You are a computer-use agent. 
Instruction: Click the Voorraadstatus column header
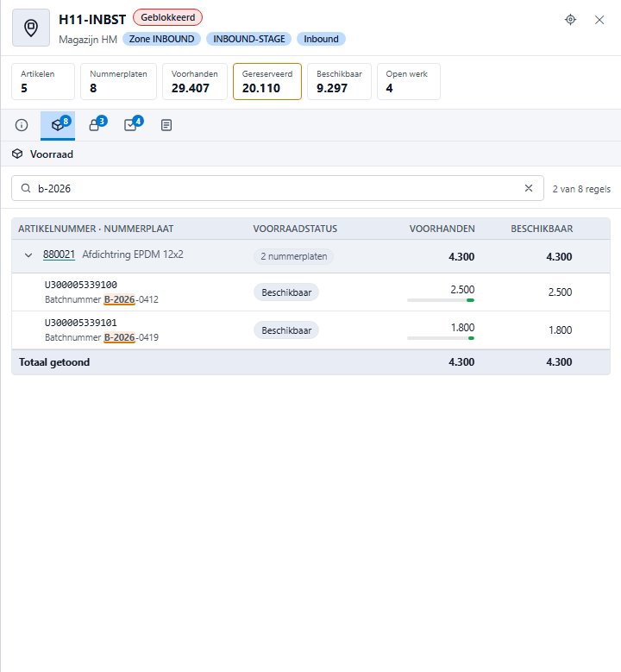coord(295,229)
